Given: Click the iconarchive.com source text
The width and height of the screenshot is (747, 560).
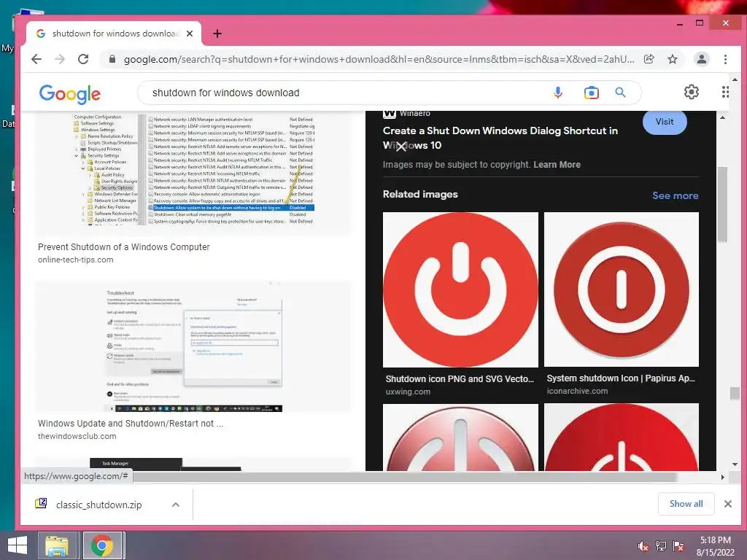Looking at the screenshot, I should pos(578,391).
